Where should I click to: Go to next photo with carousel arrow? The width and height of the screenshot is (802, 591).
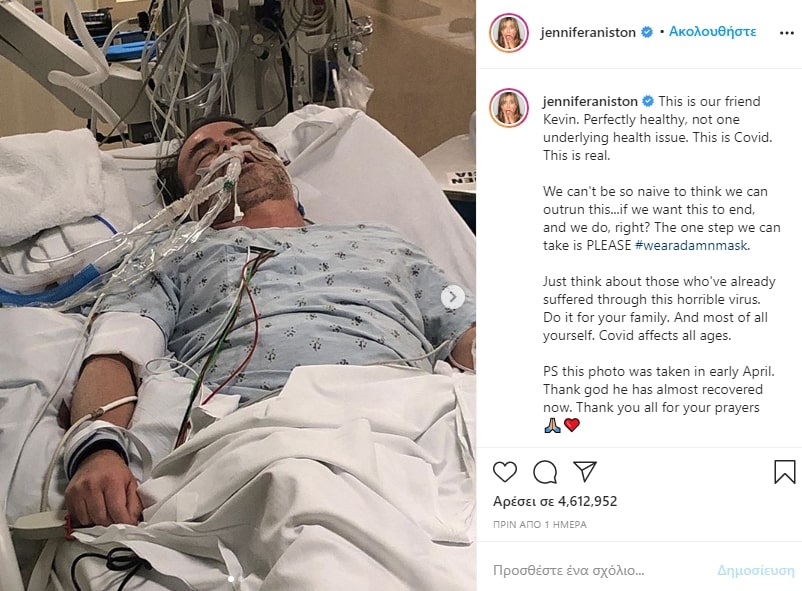(453, 297)
